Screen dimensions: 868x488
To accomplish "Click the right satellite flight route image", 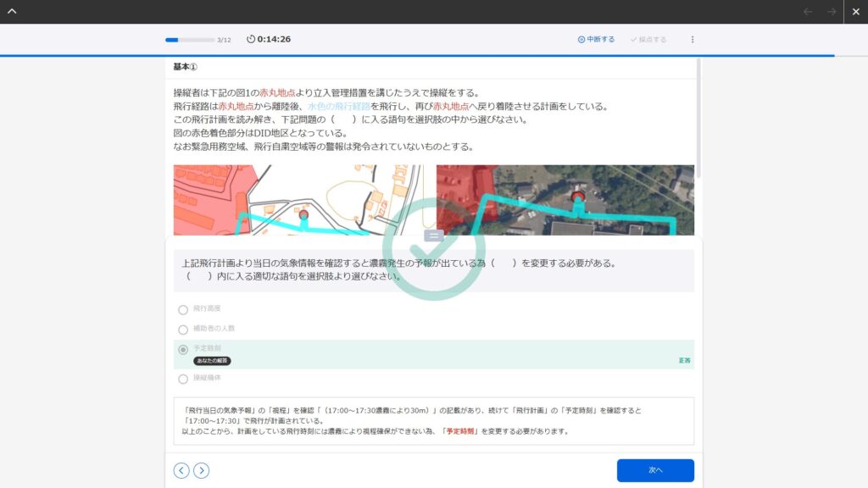I will (565, 199).
